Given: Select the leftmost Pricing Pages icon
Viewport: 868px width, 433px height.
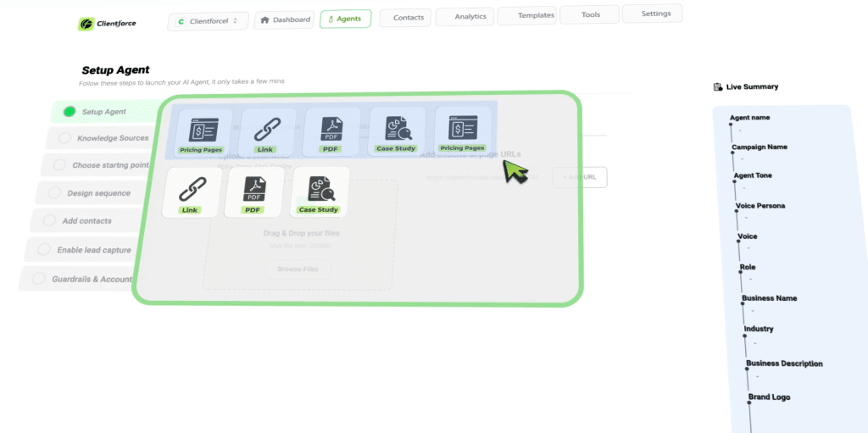Looking at the screenshot, I should tap(201, 130).
